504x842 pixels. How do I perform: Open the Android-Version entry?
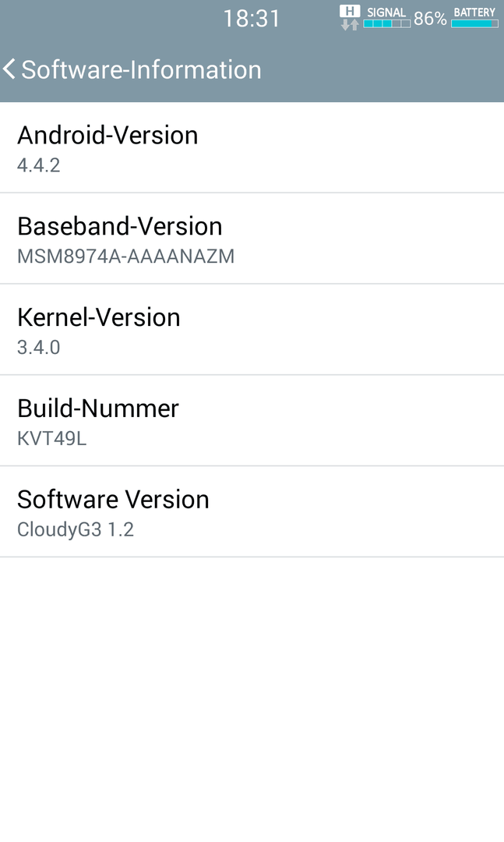252,147
